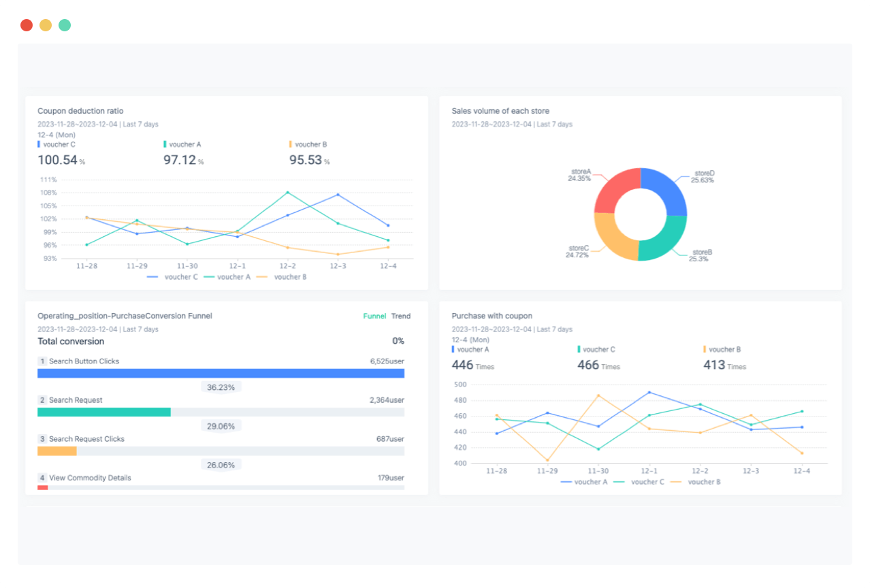Image resolution: width=870 pixels, height=588 pixels.
Task: Click the step 4 badge beside View Commodity Details
Action: click(x=42, y=478)
